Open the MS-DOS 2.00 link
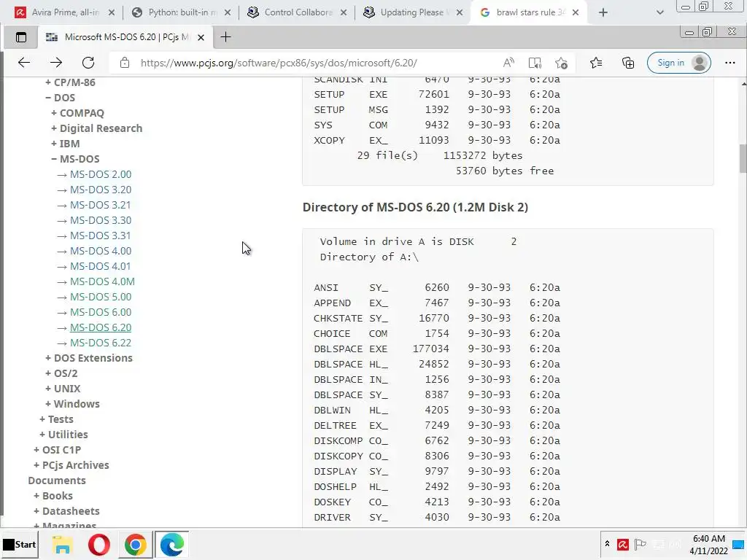The image size is (747, 560). [x=101, y=174]
